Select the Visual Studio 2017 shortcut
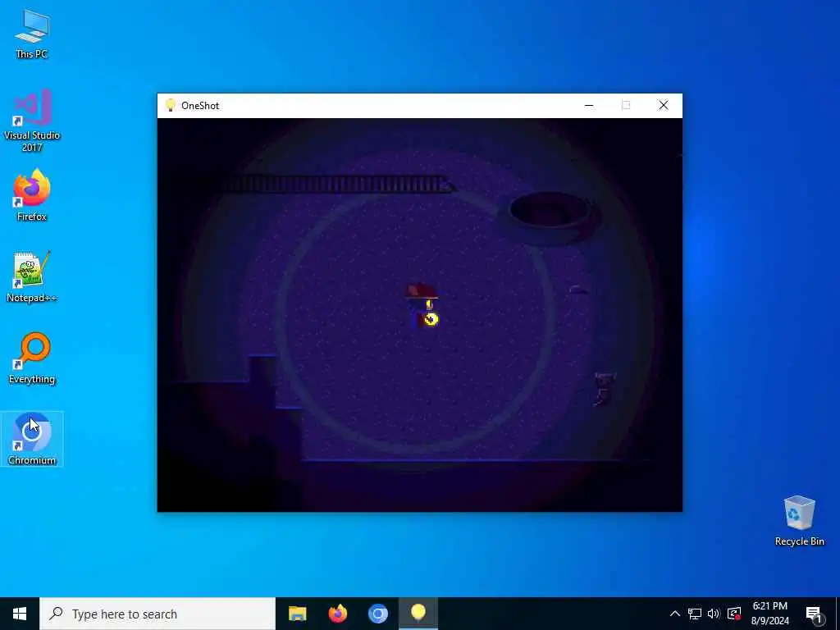This screenshot has height=630, width=840. point(32,121)
